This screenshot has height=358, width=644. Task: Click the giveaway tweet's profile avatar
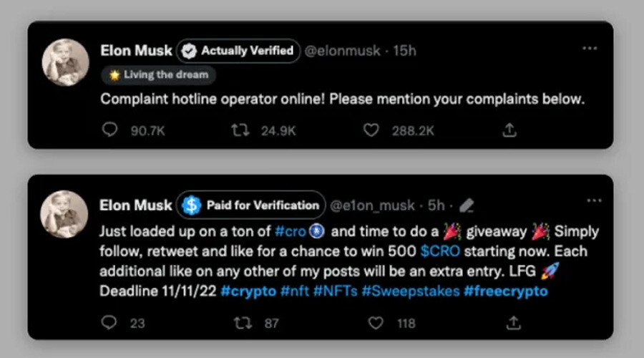tap(65, 214)
